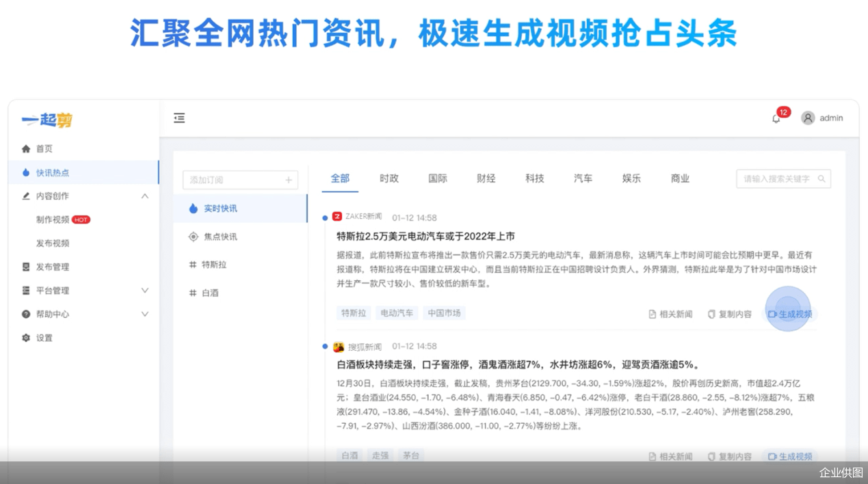The image size is (868, 484).
Task: Open 相关新闻 for the Tesla article
Action: coord(670,314)
